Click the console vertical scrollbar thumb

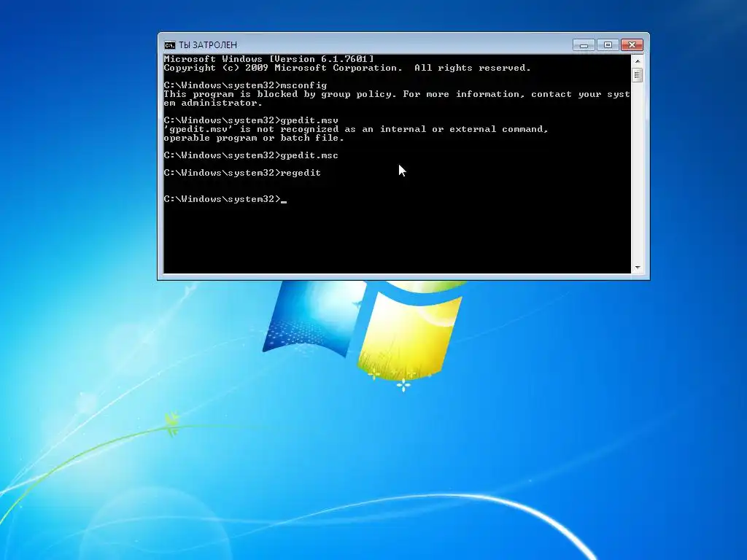coord(638,75)
